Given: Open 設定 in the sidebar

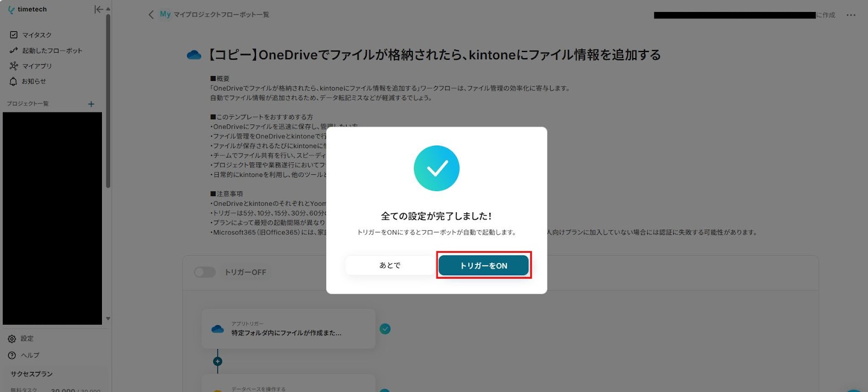Looking at the screenshot, I should coord(27,339).
